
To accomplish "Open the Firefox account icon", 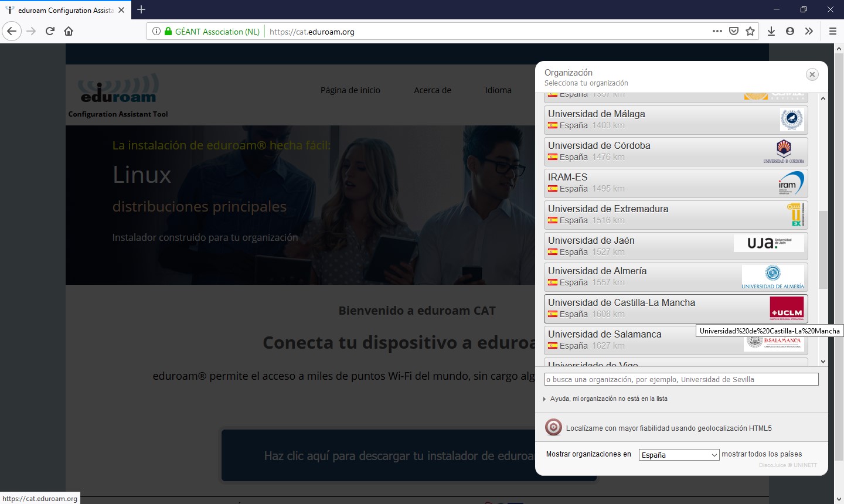I will [x=790, y=31].
